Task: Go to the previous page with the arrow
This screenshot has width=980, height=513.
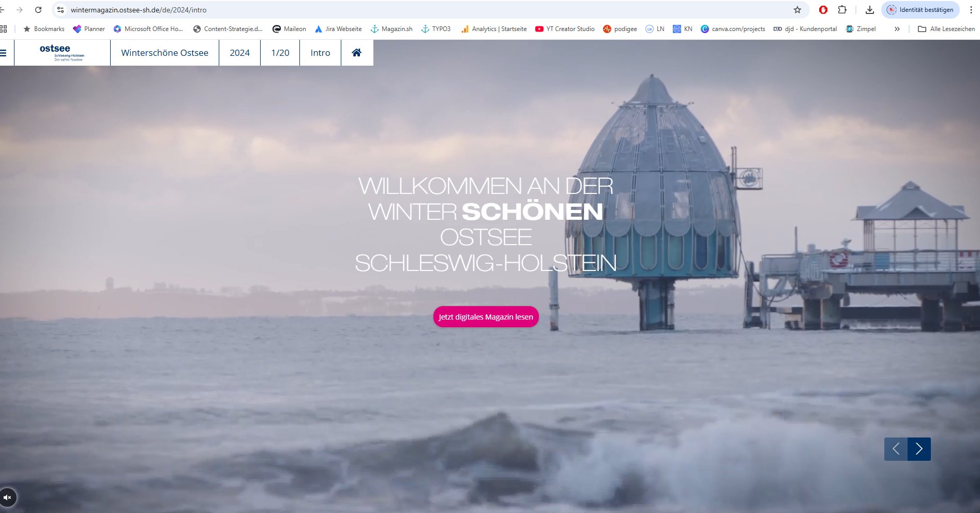Action: pyautogui.click(x=896, y=449)
